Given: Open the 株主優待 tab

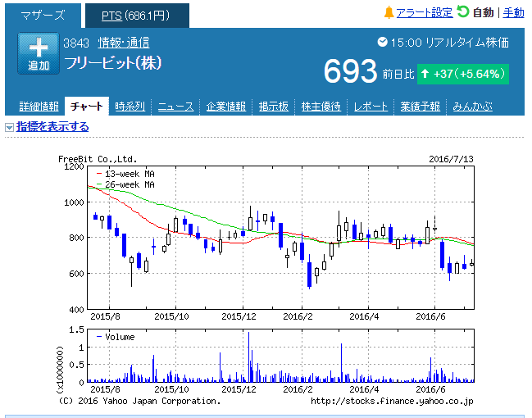Looking at the screenshot, I should point(321,107).
